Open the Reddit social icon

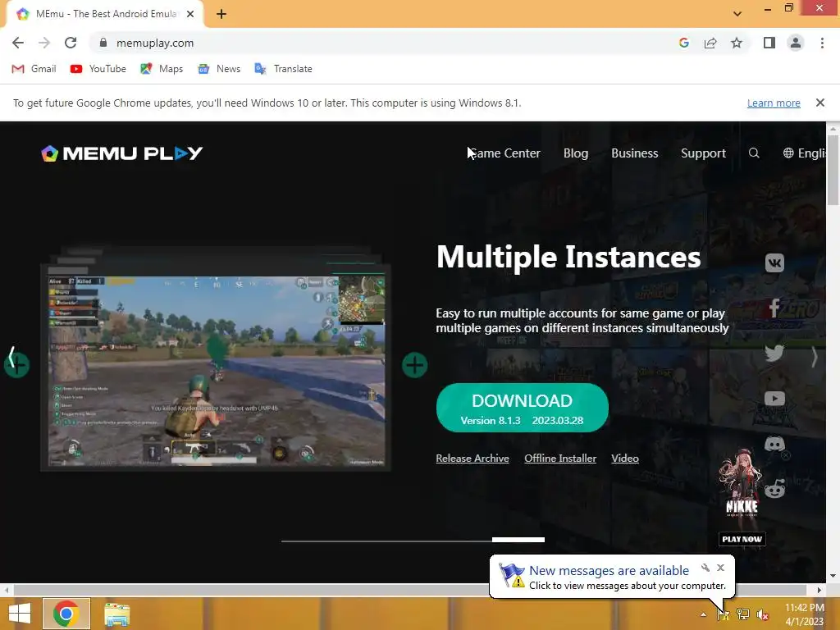coord(774,489)
